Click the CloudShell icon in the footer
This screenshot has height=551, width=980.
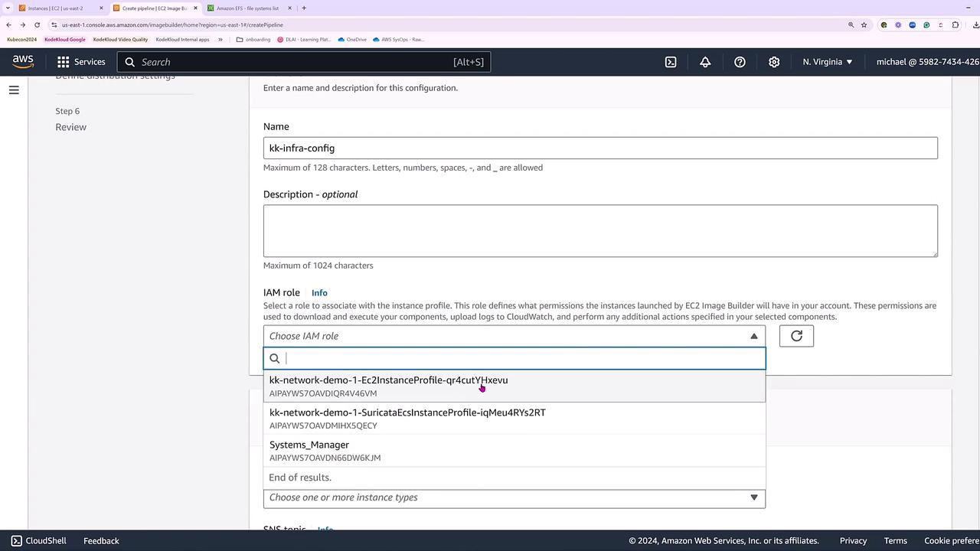tap(16, 541)
